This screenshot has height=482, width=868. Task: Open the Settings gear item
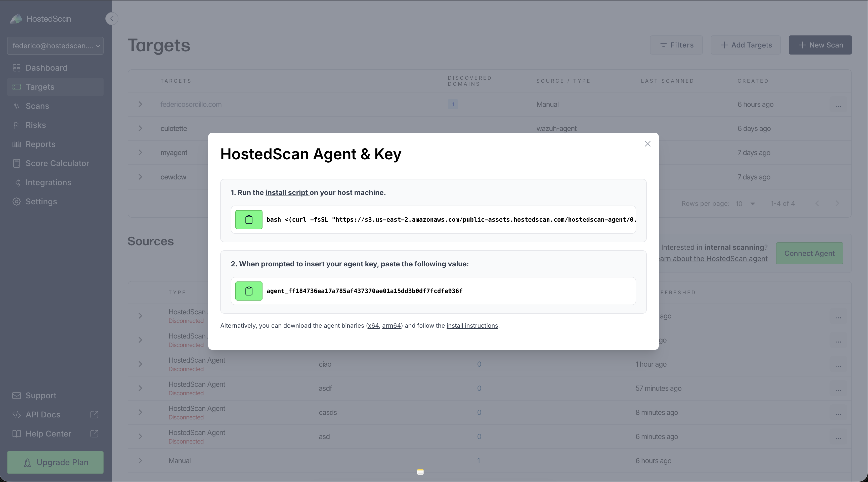coord(41,202)
